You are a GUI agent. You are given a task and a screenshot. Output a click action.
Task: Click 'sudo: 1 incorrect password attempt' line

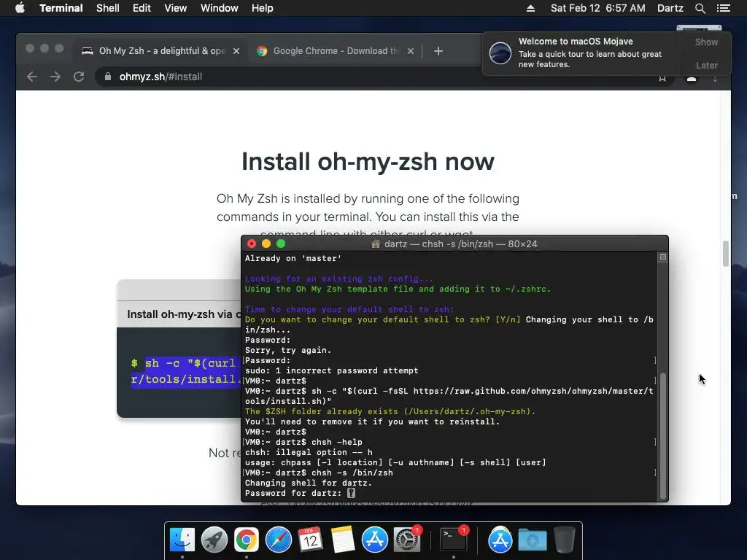tap(332, 371)
